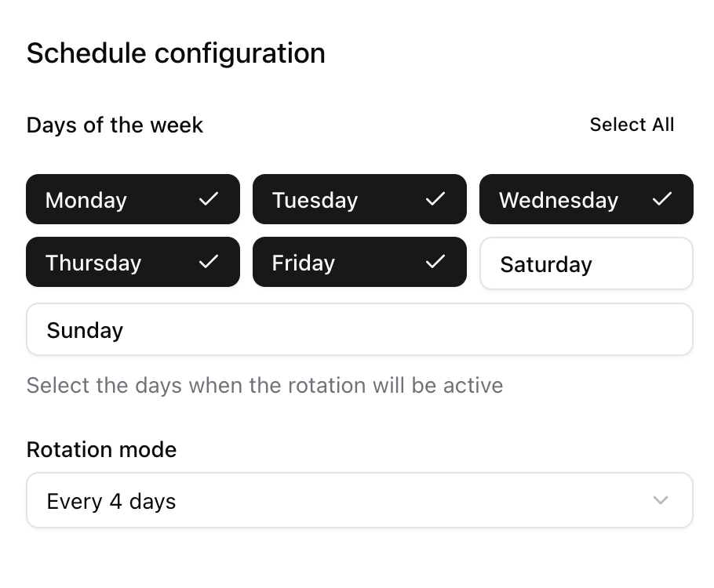714x588 pixels.
Task: Select the Sunday day option
Action: pos(359,329)
